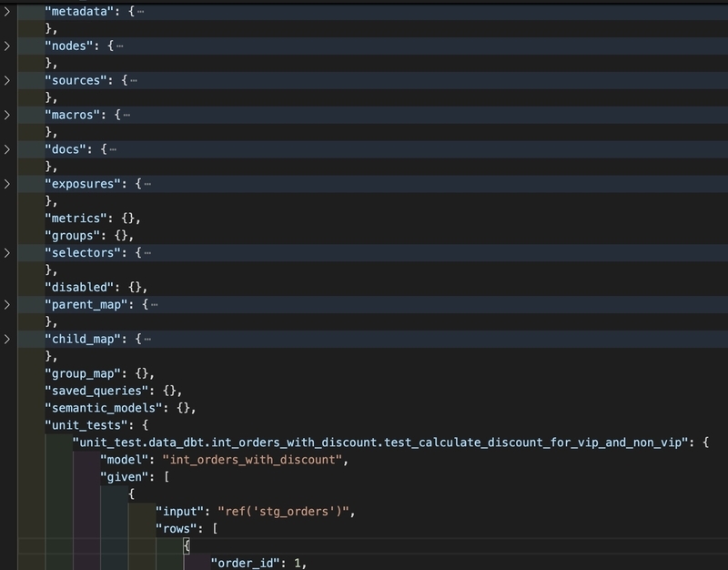Expand the folded "metadata" section chevron
This screenshot has height=570, width=728.
pos(7,12)
